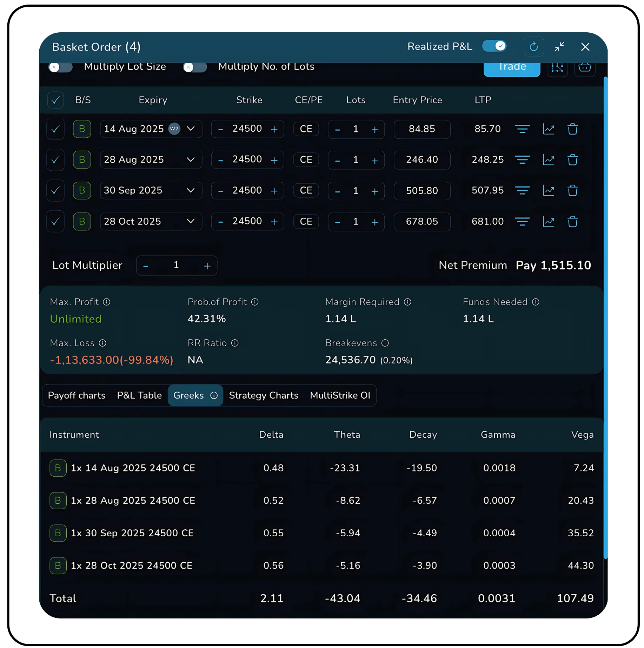Image resolution: width=644 pixels, height=648 pixels.
Task: Increase the Lot Multiplier value
Action: coord(207,266)
